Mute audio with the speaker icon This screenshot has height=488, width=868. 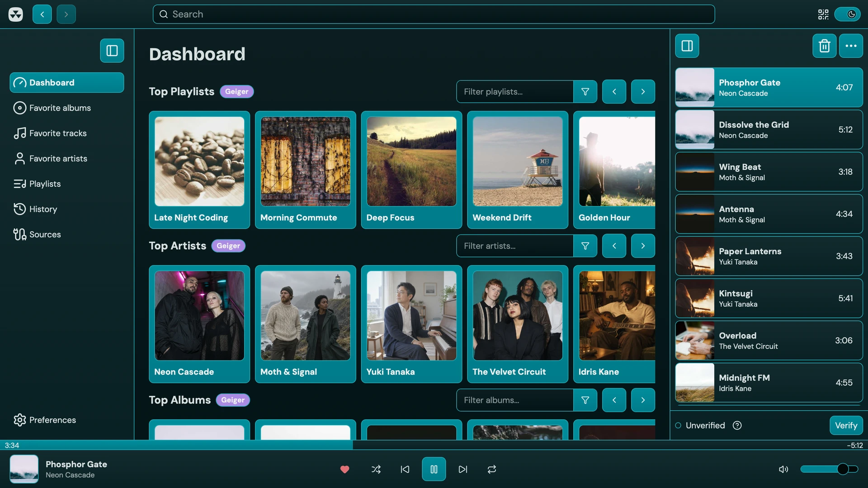(x=783, y=469)
